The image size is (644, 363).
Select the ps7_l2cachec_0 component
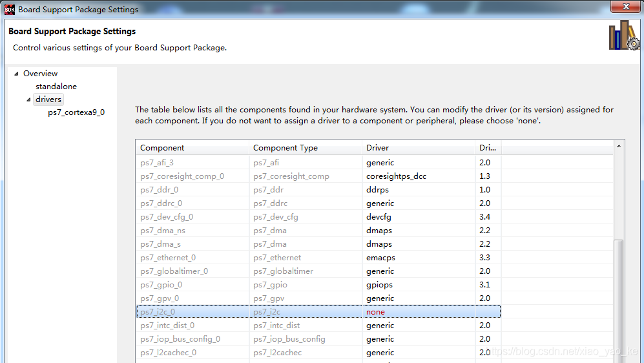click(x=192, y=352)
